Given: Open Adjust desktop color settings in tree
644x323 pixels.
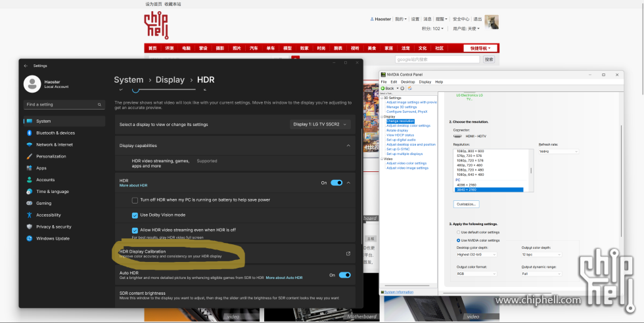Looking at the screenshot, I should (x=408, y=126).
